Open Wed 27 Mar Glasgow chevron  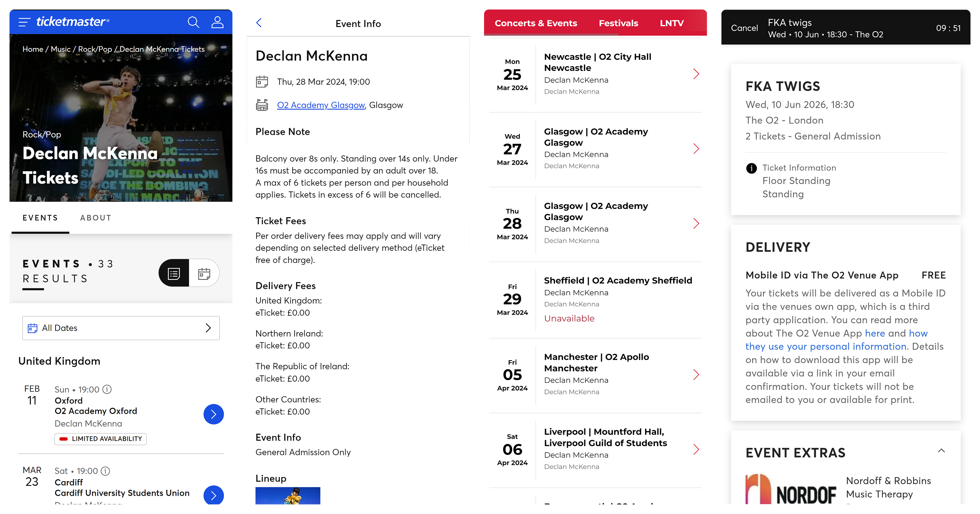tap(696, 149)
